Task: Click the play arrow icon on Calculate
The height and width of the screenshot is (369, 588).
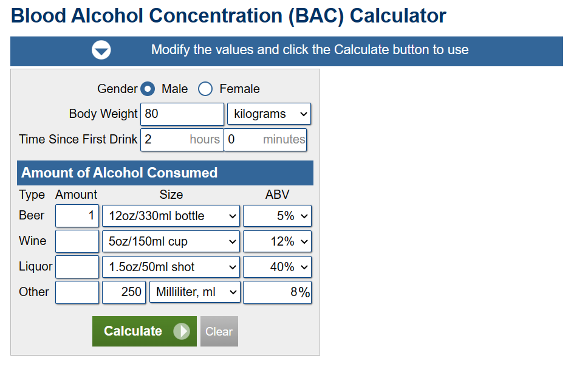Action: click(x=181, y=331)
